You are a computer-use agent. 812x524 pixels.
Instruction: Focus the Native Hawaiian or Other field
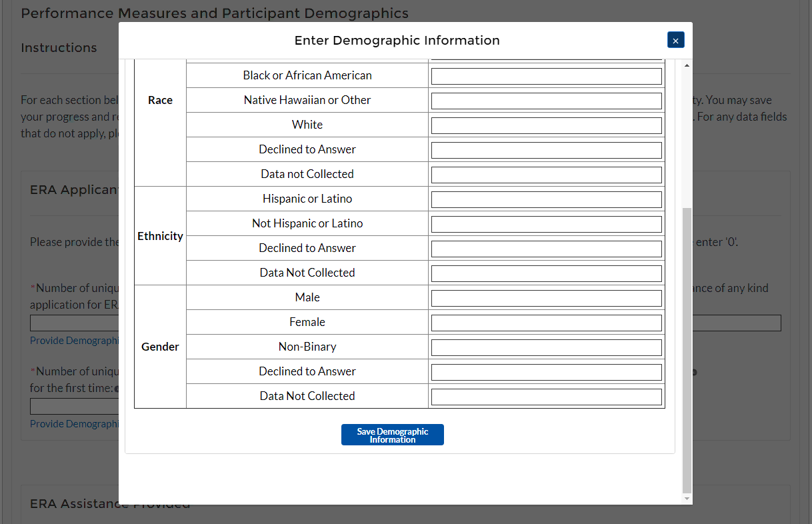tap(546, 101)
